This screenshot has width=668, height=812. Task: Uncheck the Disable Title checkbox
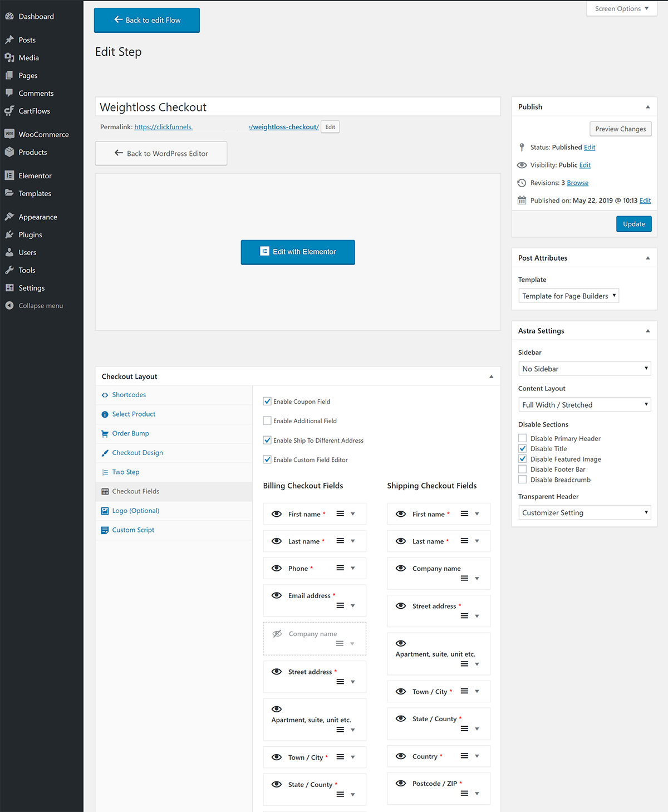pos(523,448)
